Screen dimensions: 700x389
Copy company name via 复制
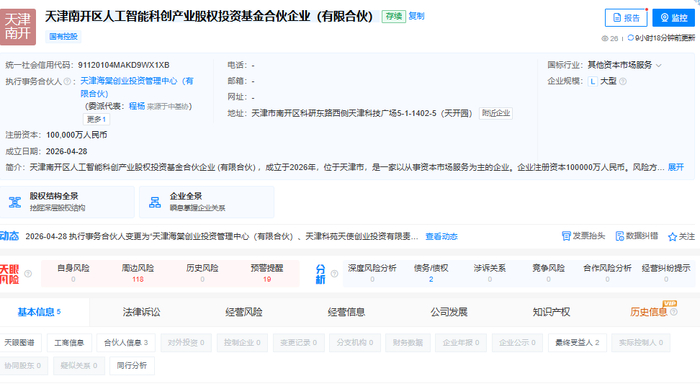[416, 16]
